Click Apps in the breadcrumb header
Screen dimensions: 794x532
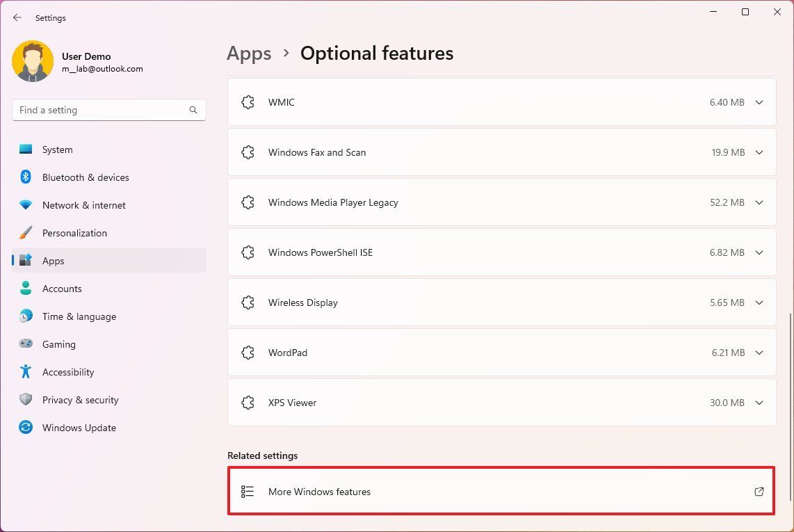coord(249,53)
